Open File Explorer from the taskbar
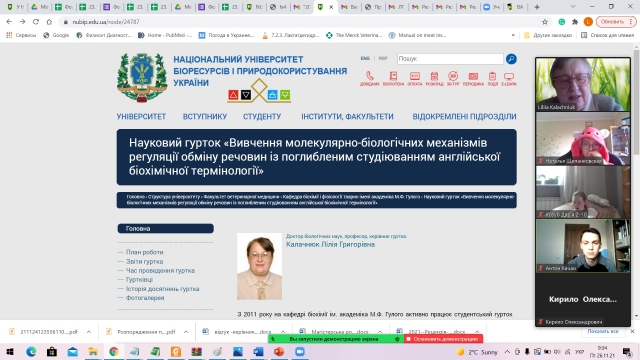This screenshot has height=360, width=640. pos(93,351)
